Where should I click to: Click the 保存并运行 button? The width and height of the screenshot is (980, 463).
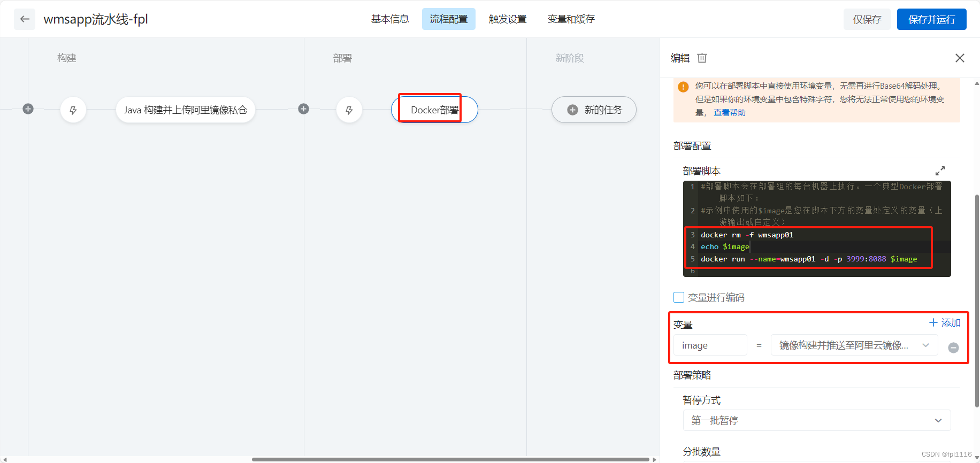931,19
